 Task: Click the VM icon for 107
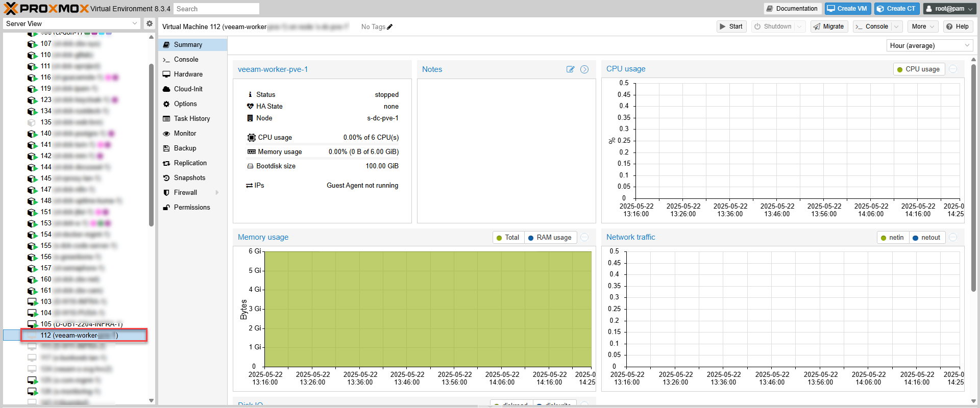[32, 44]
